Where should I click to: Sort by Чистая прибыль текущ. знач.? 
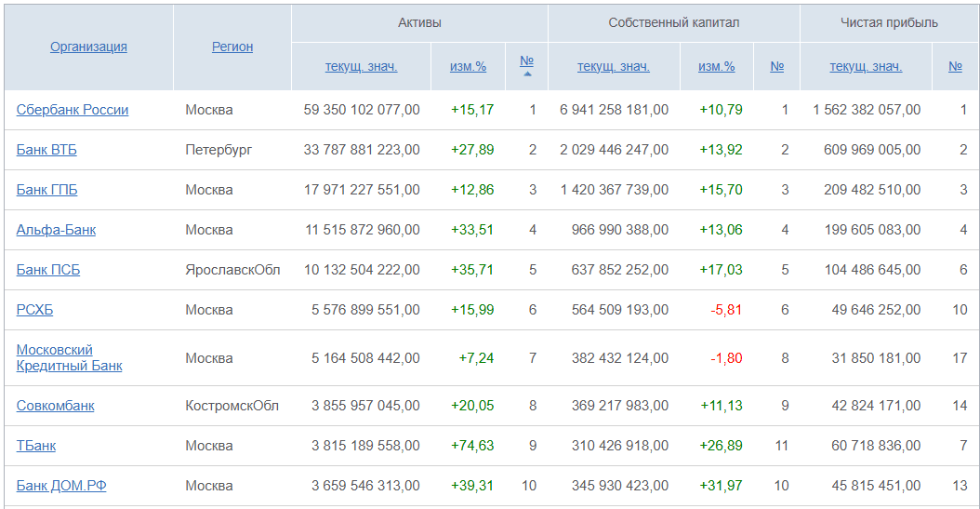pos(867,67)
